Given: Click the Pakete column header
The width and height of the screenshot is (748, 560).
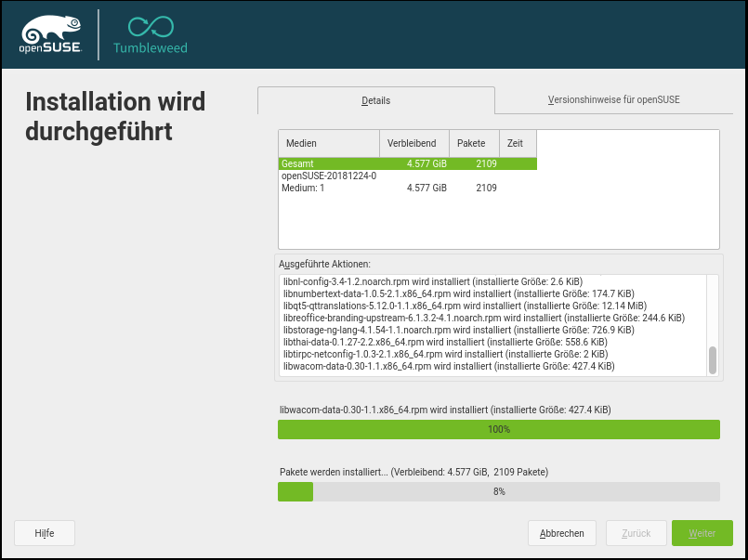Looking at the screenshot, I should tap(474, 143).
